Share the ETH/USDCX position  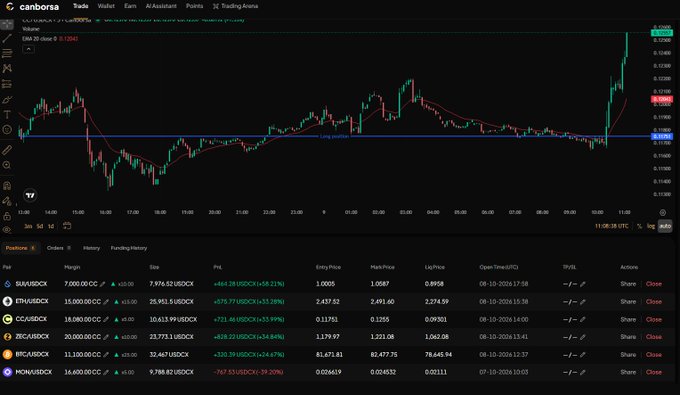(x=628, y=302)
